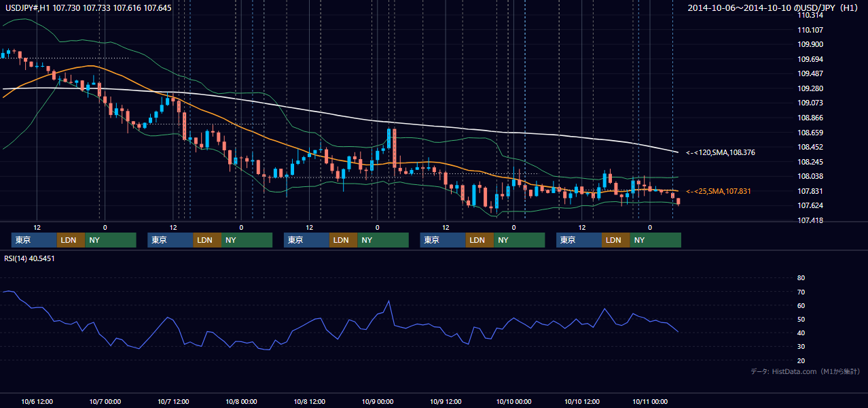This screenshot has height=408, width=868.
Task: Select price axis label 108.245
Action: click(810, 162)
